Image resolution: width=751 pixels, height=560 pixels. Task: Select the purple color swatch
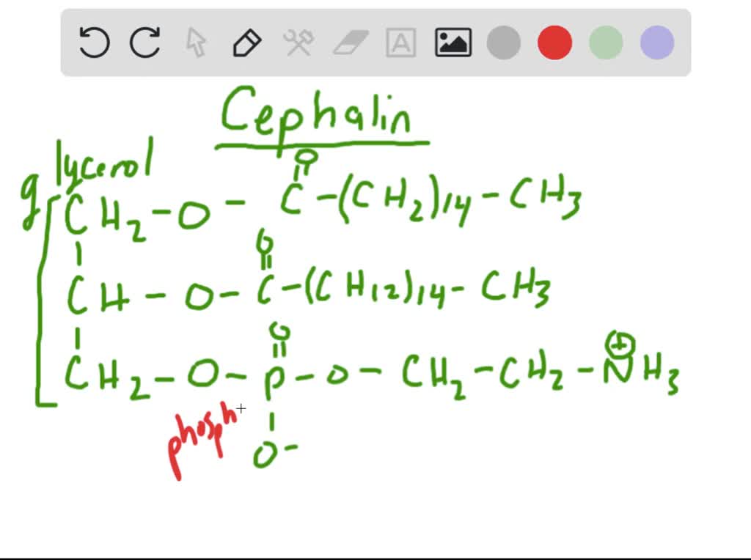[656, 43]
